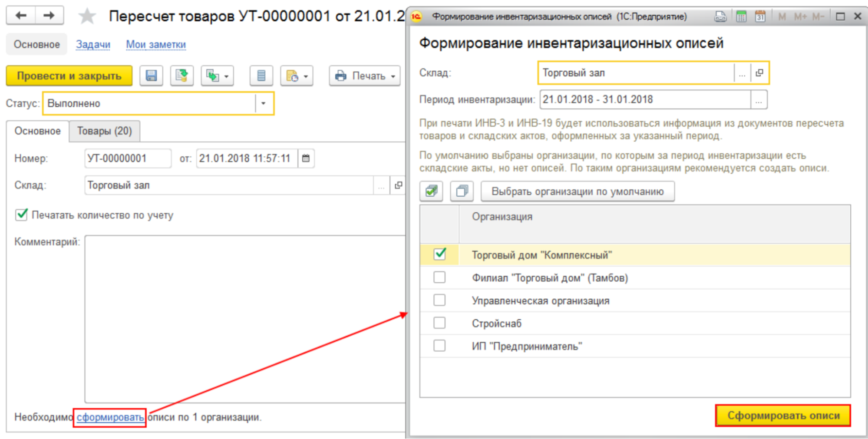
Task: Save the document using the diskette icon
Action: click(x=151, y=75)
